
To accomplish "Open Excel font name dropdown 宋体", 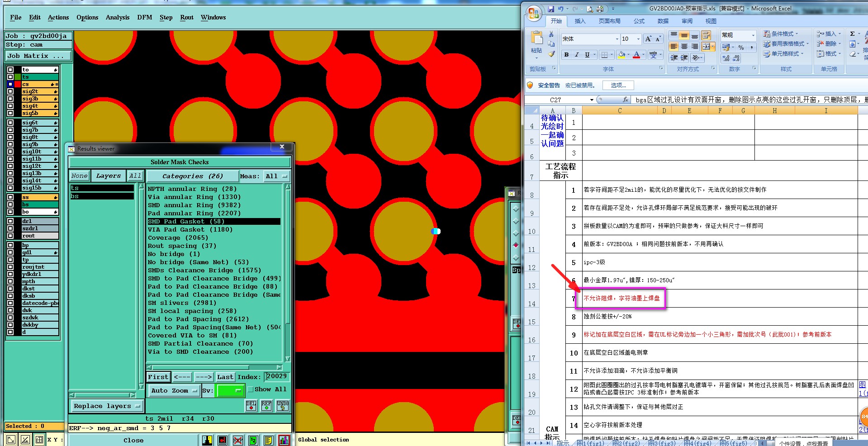I will [x=617, y=39].
